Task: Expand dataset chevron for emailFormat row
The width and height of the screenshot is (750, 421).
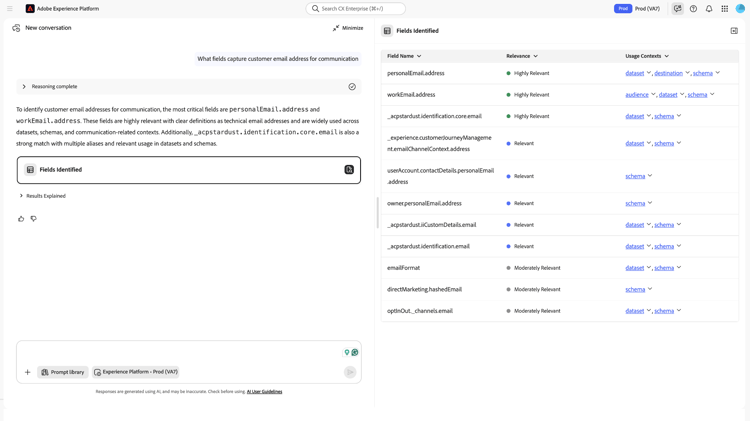Action: [649, 267]
